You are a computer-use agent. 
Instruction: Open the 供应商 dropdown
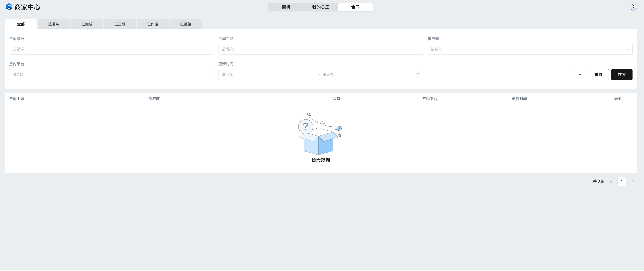[x=530, y=49]
